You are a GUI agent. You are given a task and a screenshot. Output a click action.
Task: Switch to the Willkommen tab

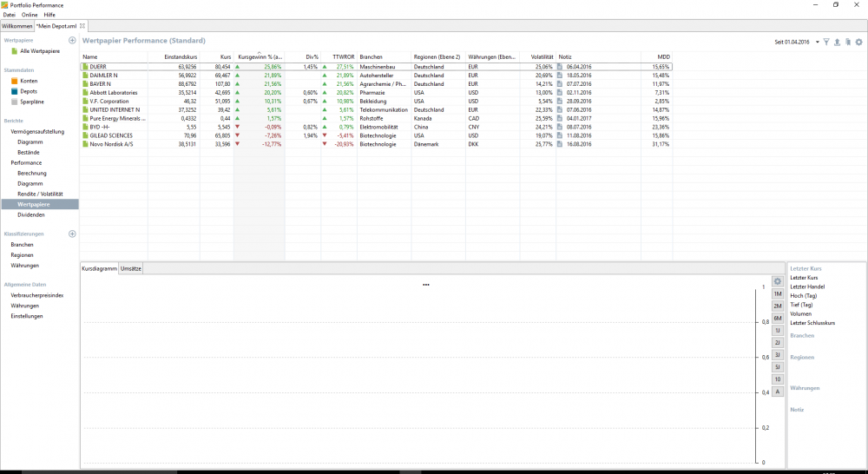pyautogui.click(x=17, y=26)
